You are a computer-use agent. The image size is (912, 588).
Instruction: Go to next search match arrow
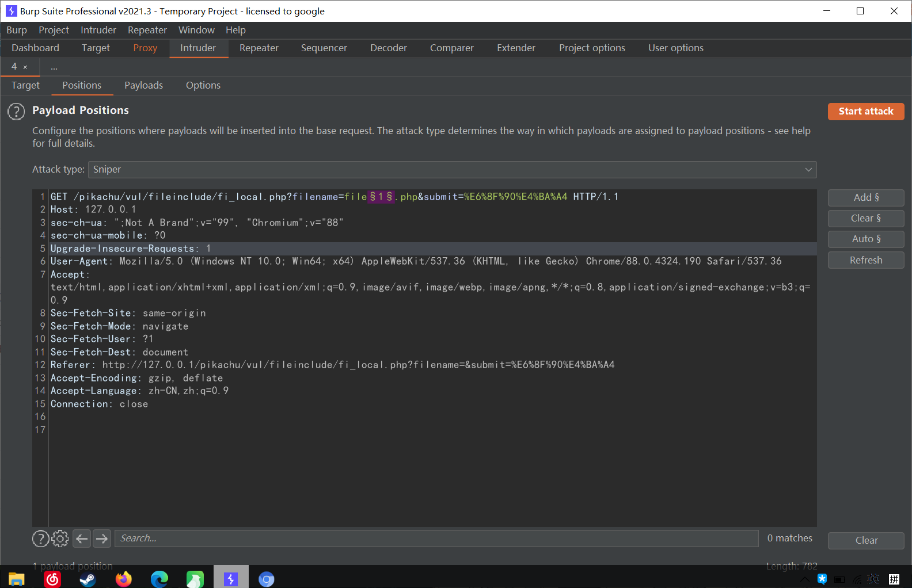click(102, 539)
